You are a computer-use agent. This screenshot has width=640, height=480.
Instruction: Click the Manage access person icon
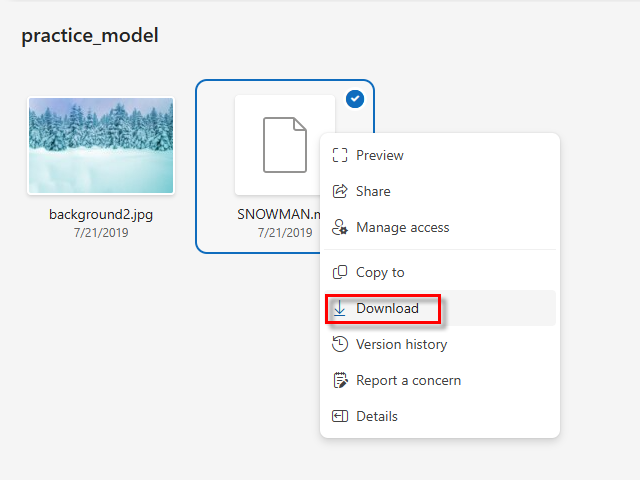pos(340,227)
